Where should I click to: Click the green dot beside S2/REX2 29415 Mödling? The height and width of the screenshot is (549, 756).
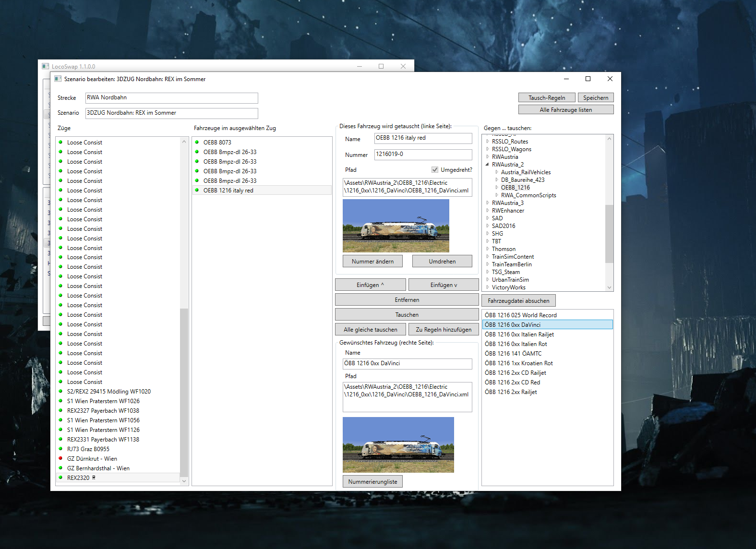coord(60,391)
